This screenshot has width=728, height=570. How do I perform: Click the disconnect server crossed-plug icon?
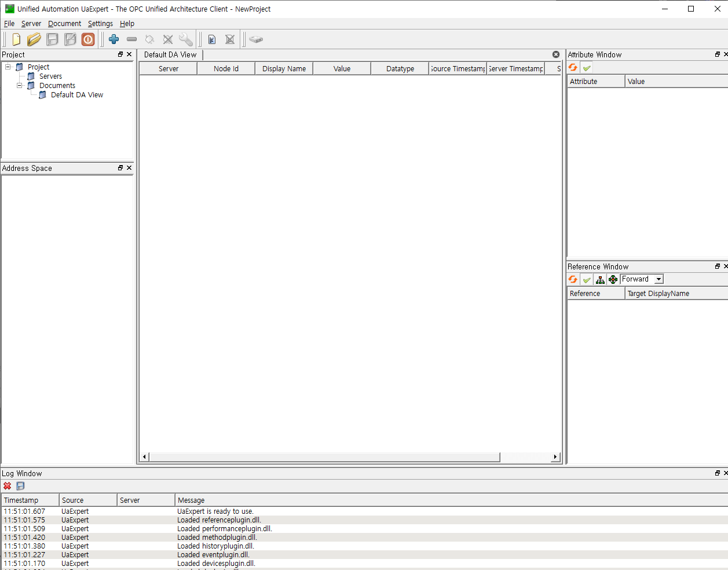168,39
